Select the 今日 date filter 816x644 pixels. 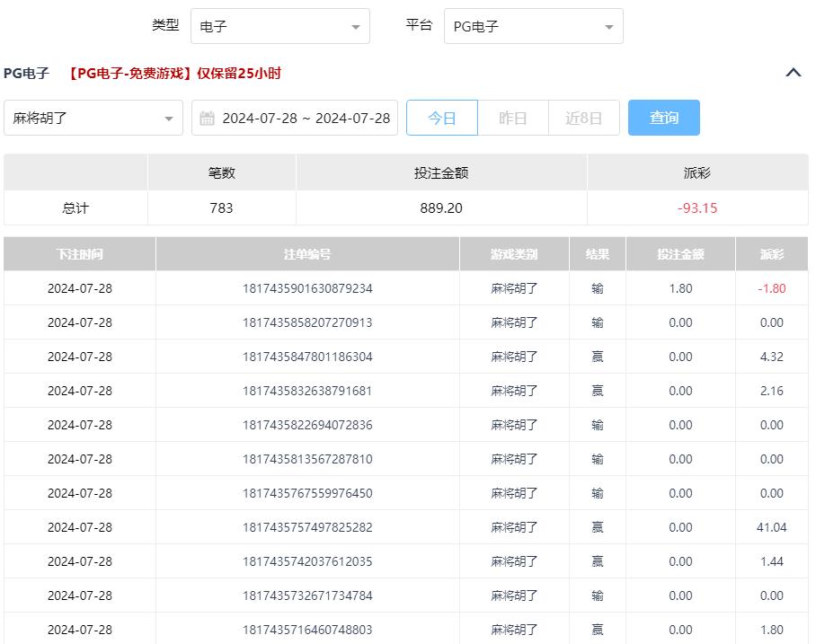point(441,118)
